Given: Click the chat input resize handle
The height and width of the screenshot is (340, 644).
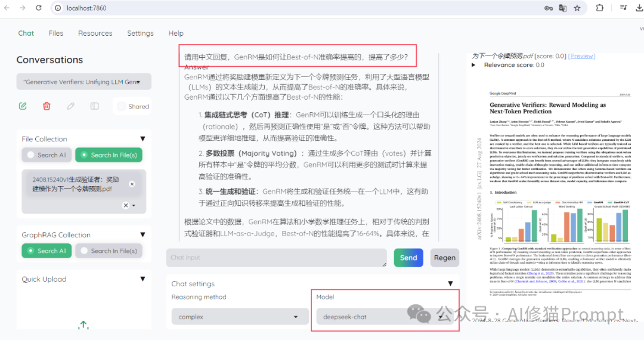Looking at the screenshot, I should (384, 264).
